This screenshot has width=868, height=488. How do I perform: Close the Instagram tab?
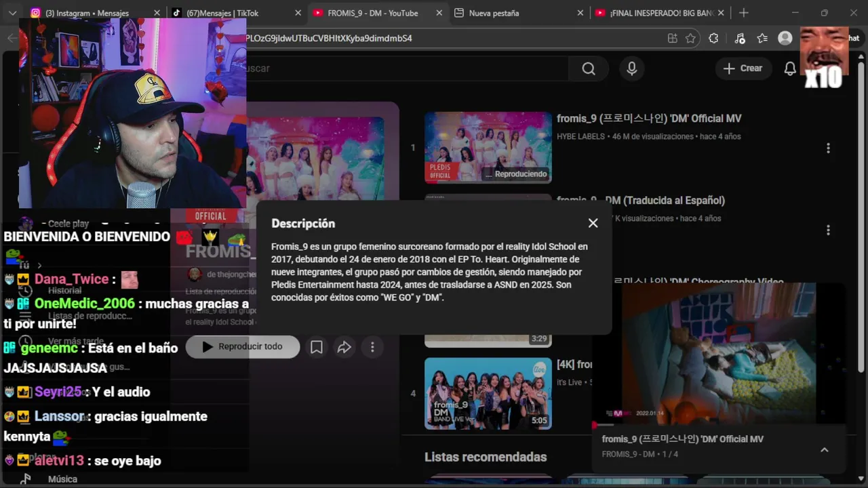(157, 13)
